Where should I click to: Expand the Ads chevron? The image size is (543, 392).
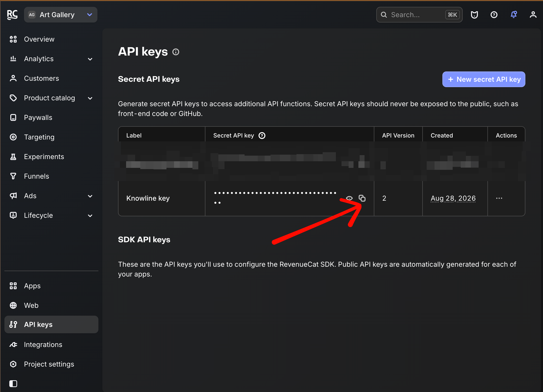[x=90, y=196]
